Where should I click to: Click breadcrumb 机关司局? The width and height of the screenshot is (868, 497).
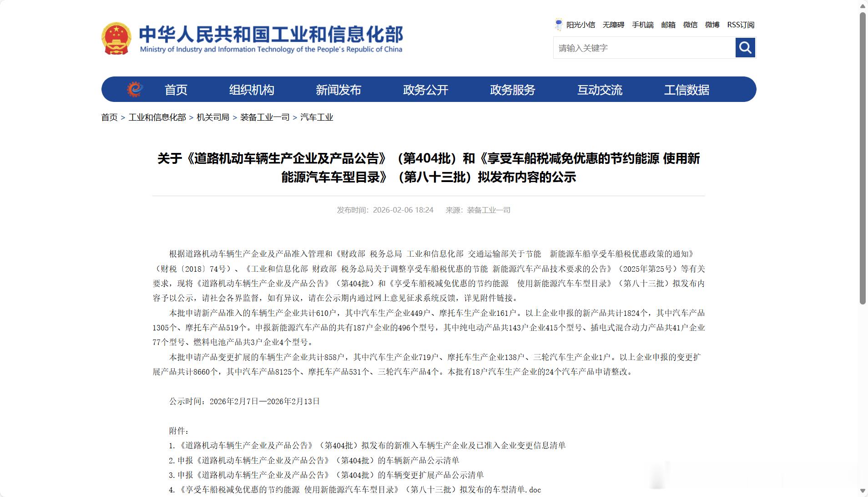pos(213,117)
